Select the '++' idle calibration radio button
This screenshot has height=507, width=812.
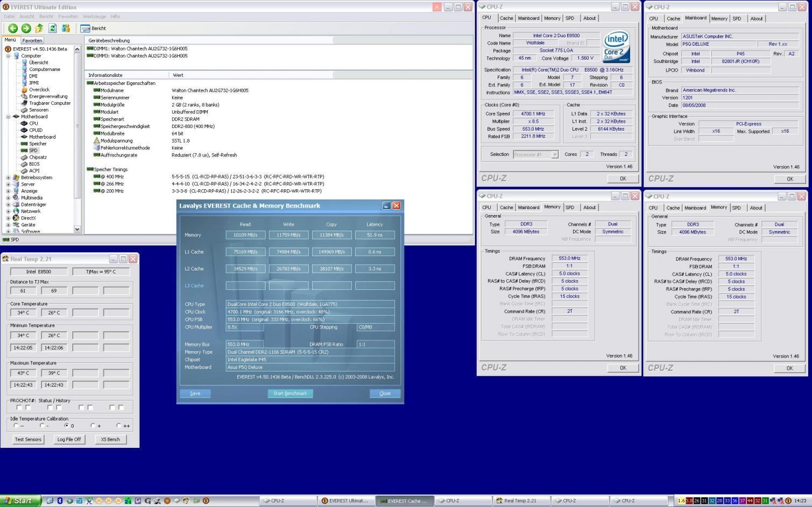click(x=119, y=425)
